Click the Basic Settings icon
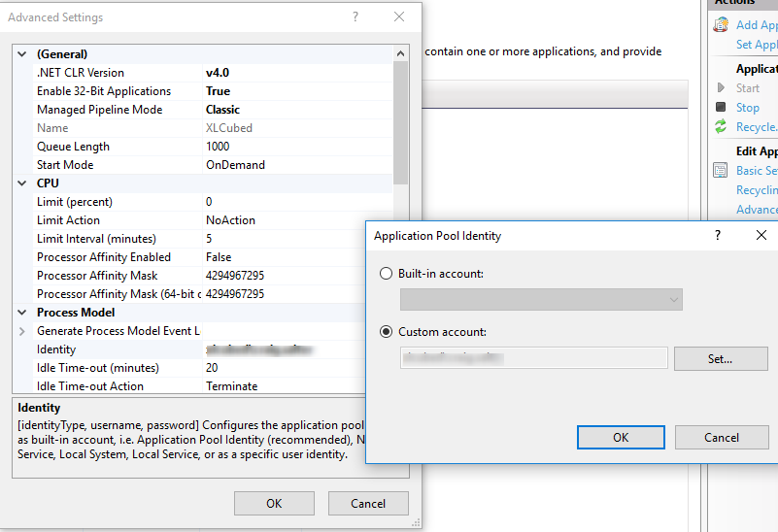This screenshot has height=532, width=778. [721, 170]
